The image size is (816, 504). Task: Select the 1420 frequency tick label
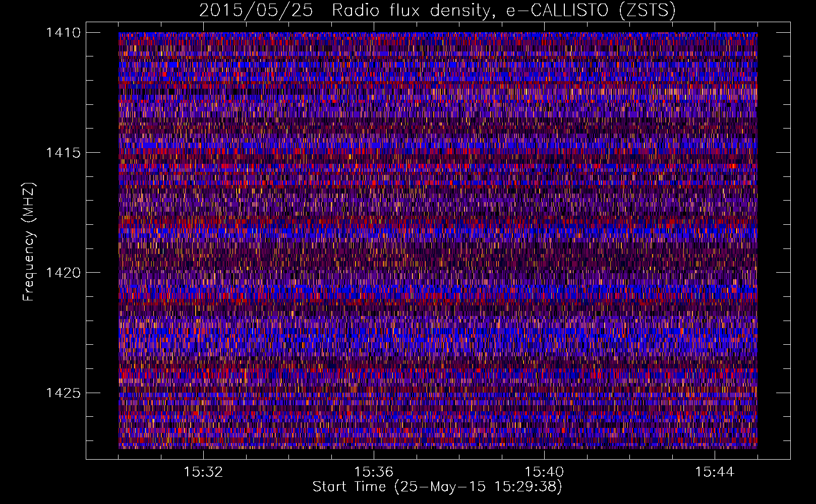63,273
